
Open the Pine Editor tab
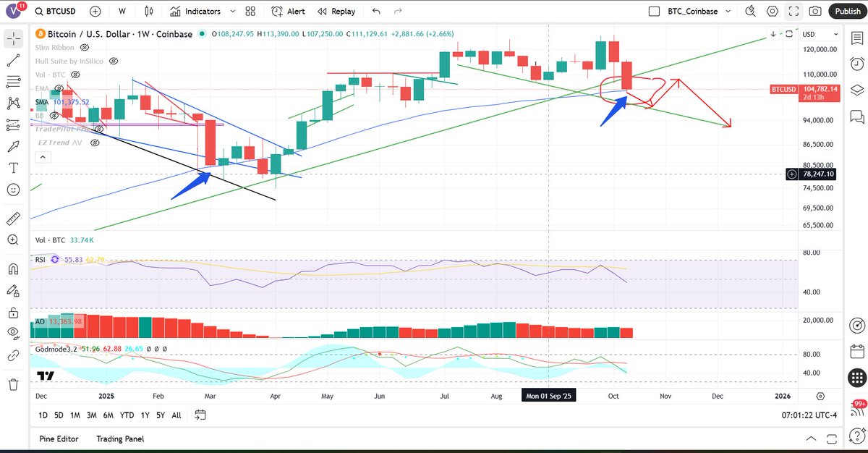(x=59, y=439)
